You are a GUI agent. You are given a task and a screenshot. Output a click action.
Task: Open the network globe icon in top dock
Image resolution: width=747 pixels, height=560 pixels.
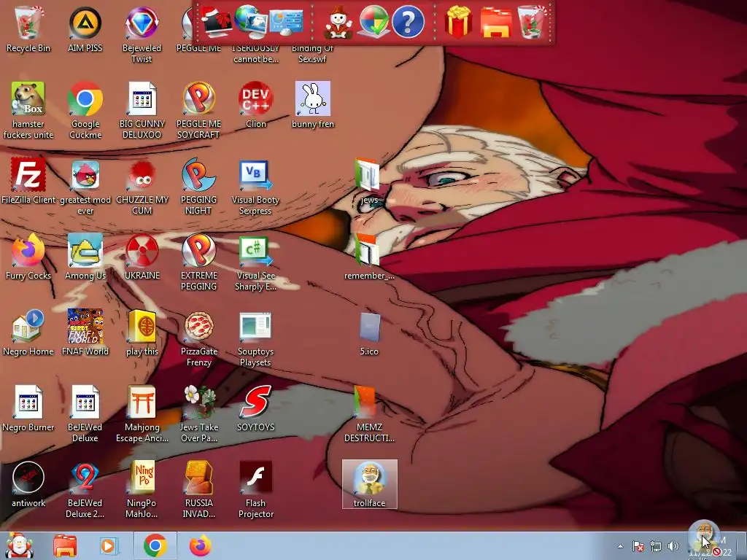251,22
